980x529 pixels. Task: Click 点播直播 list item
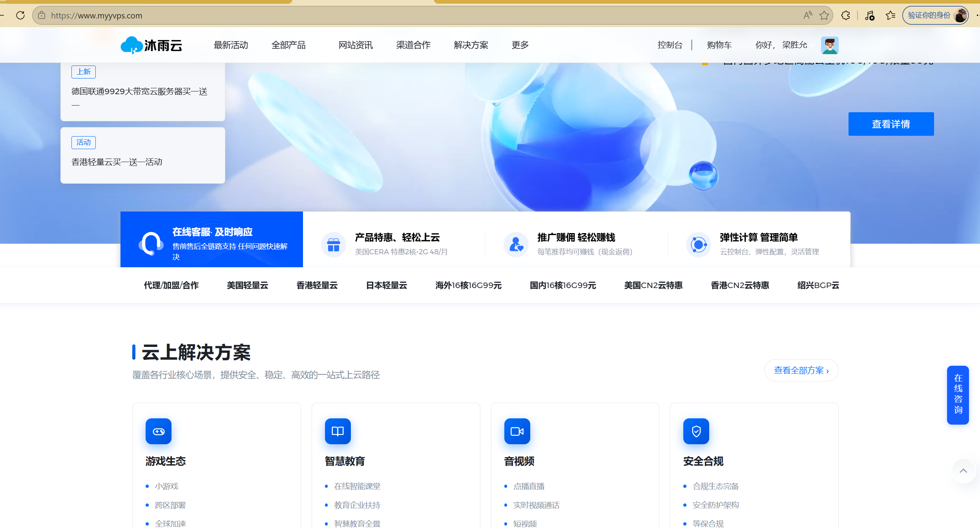529,486
